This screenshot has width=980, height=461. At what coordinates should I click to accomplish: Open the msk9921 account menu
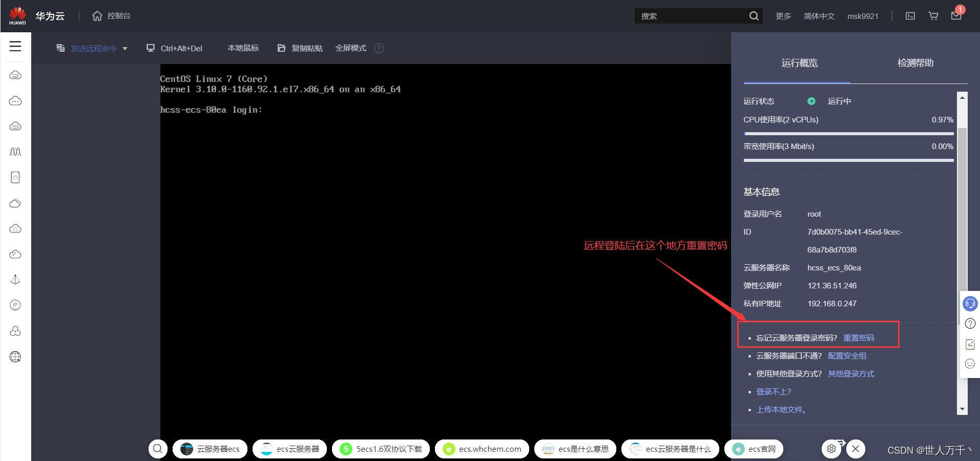[863, 16]
